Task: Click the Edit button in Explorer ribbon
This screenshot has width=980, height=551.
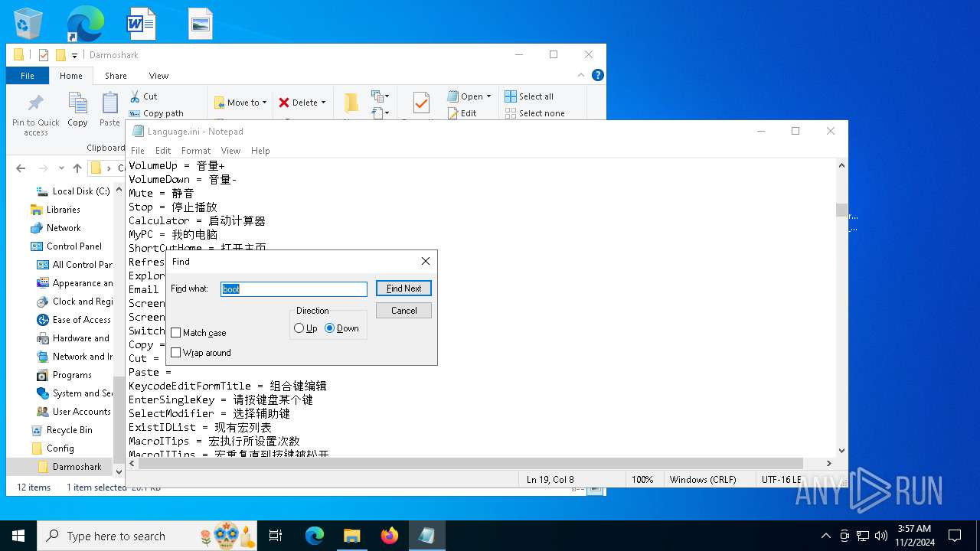Action: tap(462, 113)
